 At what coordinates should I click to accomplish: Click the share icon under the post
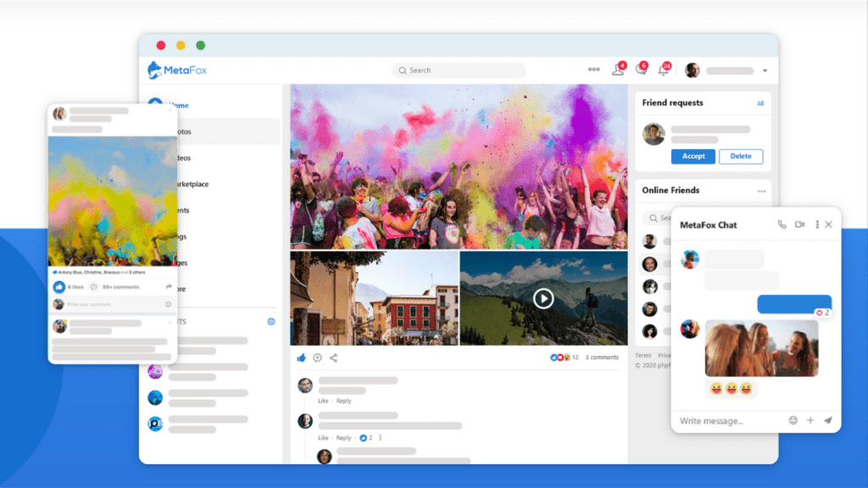tap(333, 358)
